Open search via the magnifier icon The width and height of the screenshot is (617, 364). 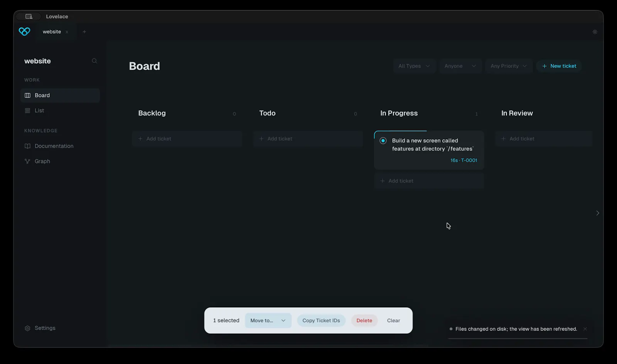click(94, 61)
